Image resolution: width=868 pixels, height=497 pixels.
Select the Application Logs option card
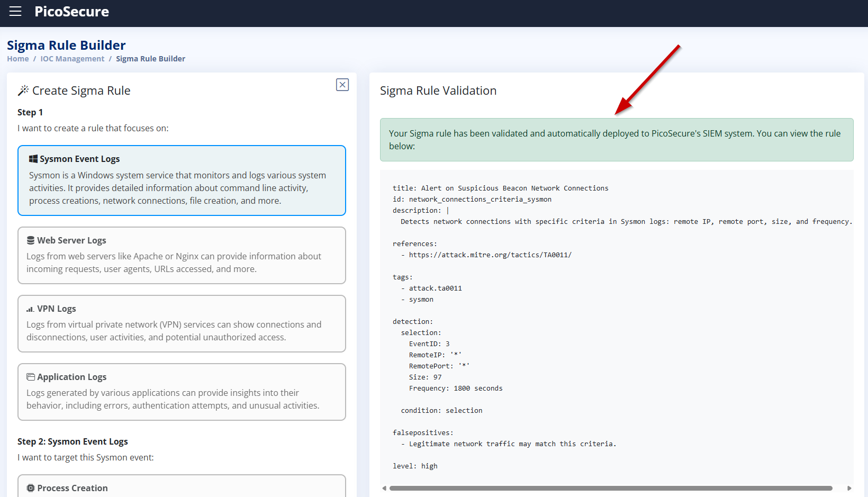coord(182,392)
